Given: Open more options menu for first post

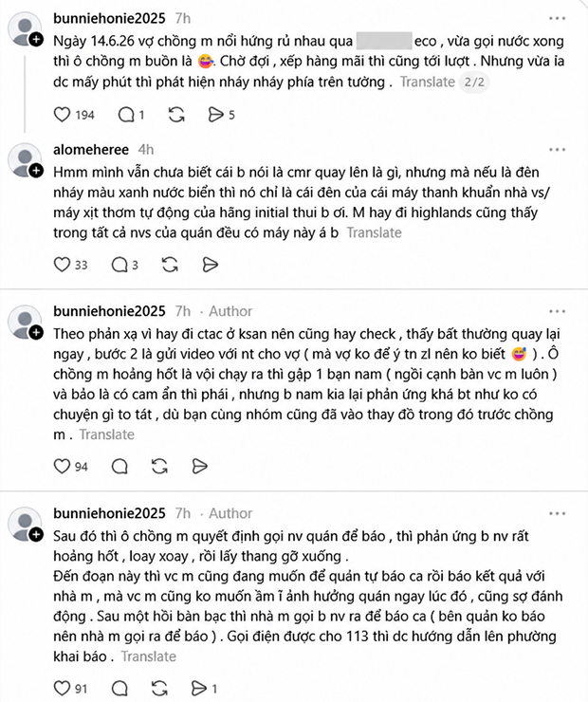Looking at the screenshot, I should click(557, 18).
